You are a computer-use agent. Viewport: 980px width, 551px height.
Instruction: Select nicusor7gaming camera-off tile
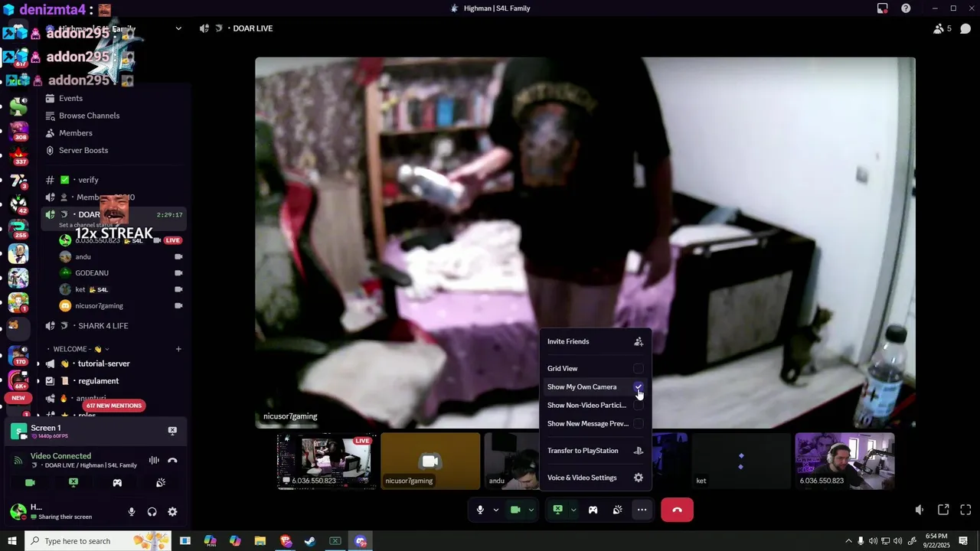430,461
